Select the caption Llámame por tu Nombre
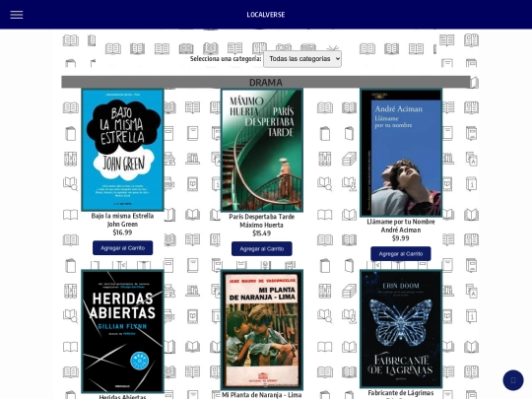532x399 pixels. 401,222
